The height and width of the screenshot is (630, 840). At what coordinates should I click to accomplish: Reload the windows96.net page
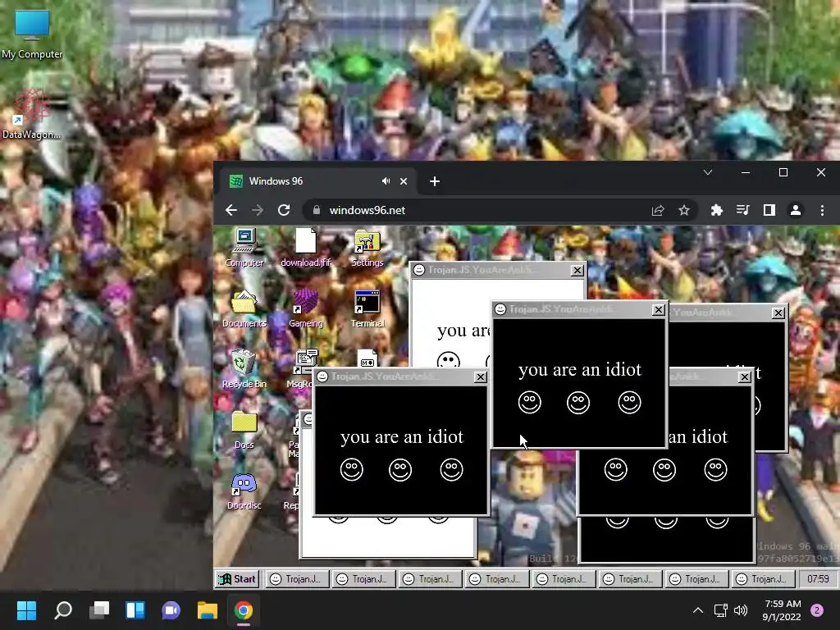284,210
